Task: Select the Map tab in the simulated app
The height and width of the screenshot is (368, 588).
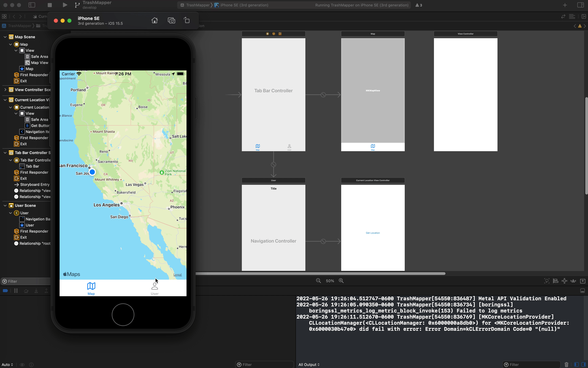Action: pyautogui.click(x=91, y=288)
